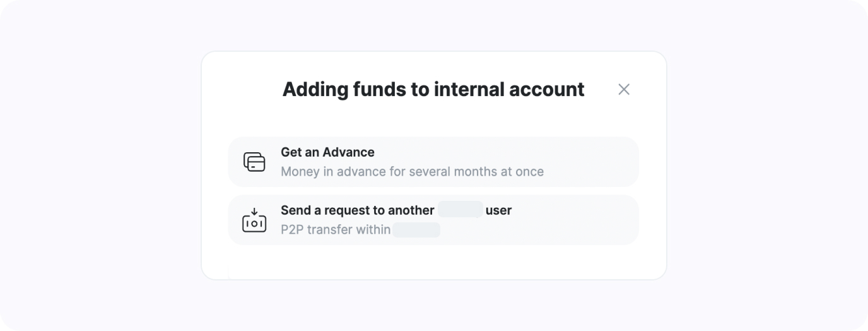
Task: Click 'Money in advance for several months' text
Action: coord(412,171)
